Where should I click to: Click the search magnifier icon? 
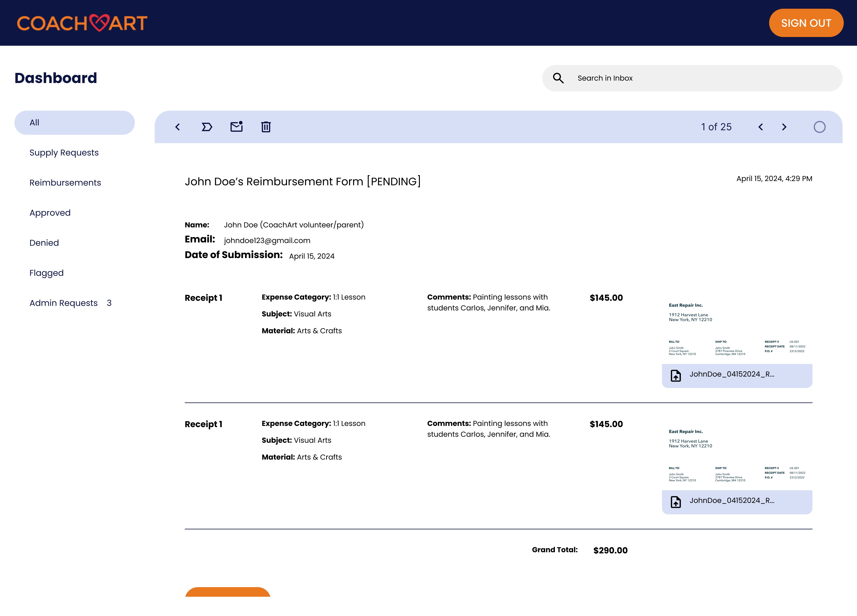(x=558, y=78)
